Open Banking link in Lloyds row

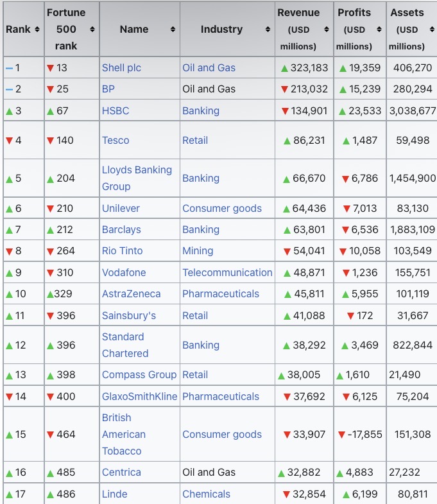[x=201, y=178]
